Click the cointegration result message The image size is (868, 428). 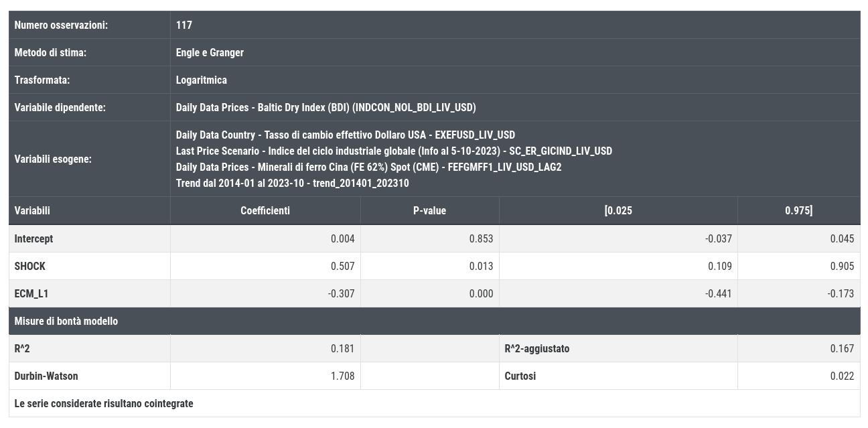point(104,403)
